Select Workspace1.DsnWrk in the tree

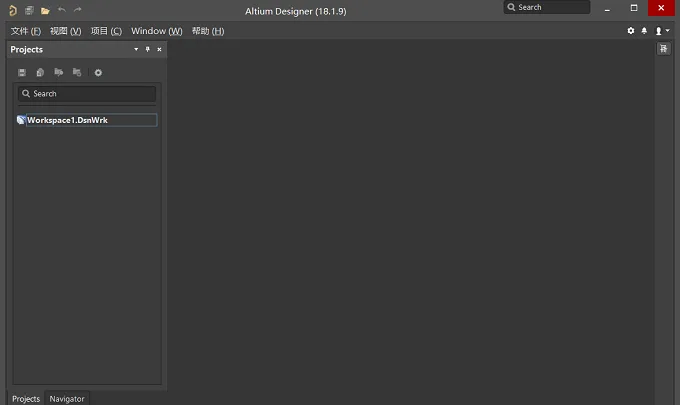click(x=91, y=120)
